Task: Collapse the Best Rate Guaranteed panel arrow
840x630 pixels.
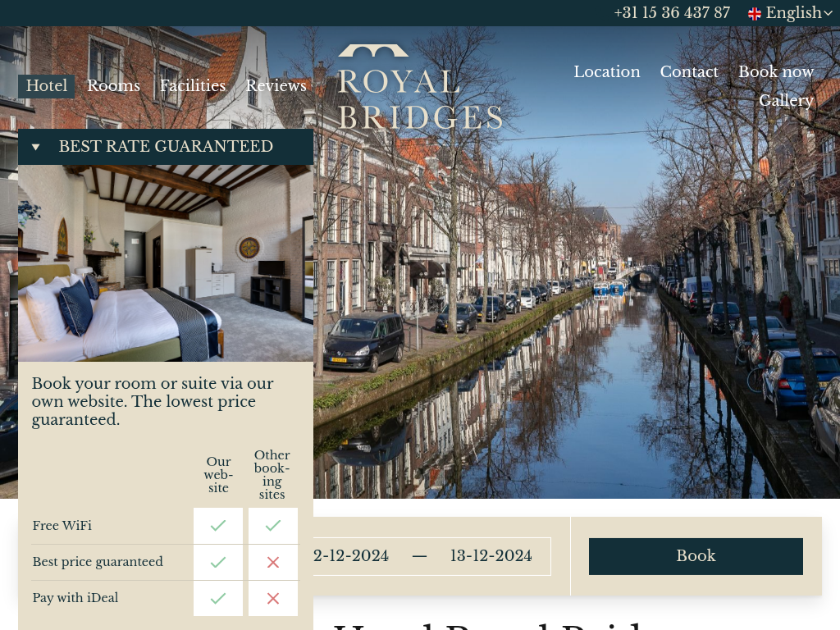Action: (x=36, y=147)
